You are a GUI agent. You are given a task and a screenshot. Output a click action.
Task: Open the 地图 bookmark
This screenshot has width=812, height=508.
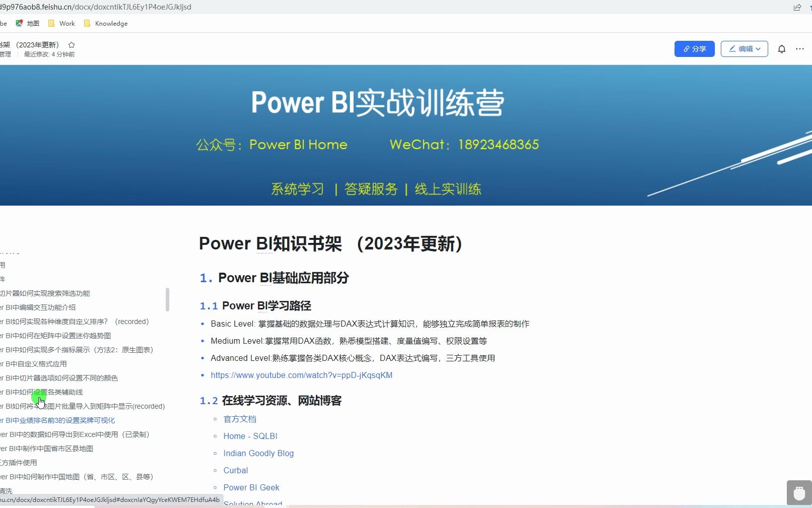(28, 23)
